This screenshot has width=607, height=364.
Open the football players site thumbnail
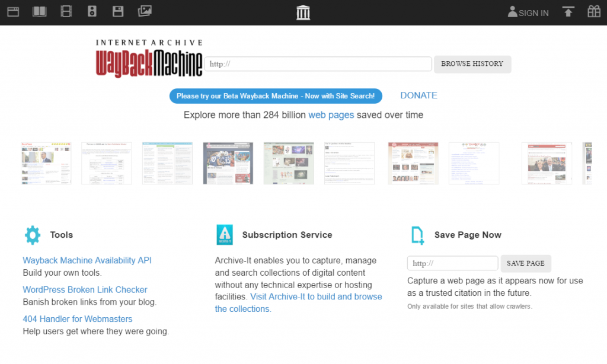tap(228, 163)
